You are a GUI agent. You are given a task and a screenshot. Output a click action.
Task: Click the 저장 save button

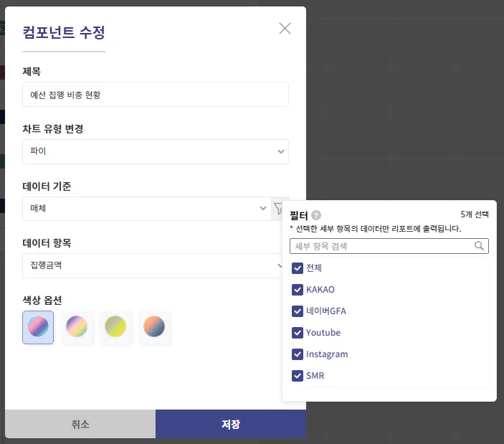click(231, 424)
